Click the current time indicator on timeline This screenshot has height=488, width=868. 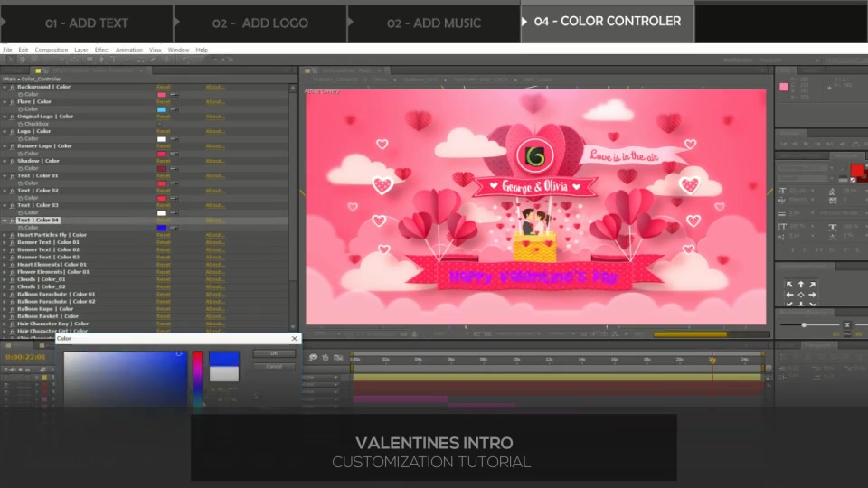[712, 361]
